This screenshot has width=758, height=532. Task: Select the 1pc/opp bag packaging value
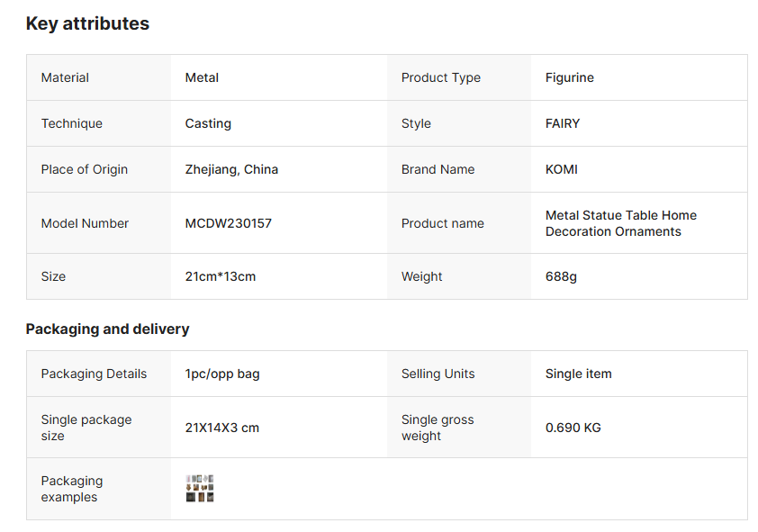pyautogui.click(x=222, y=374)
